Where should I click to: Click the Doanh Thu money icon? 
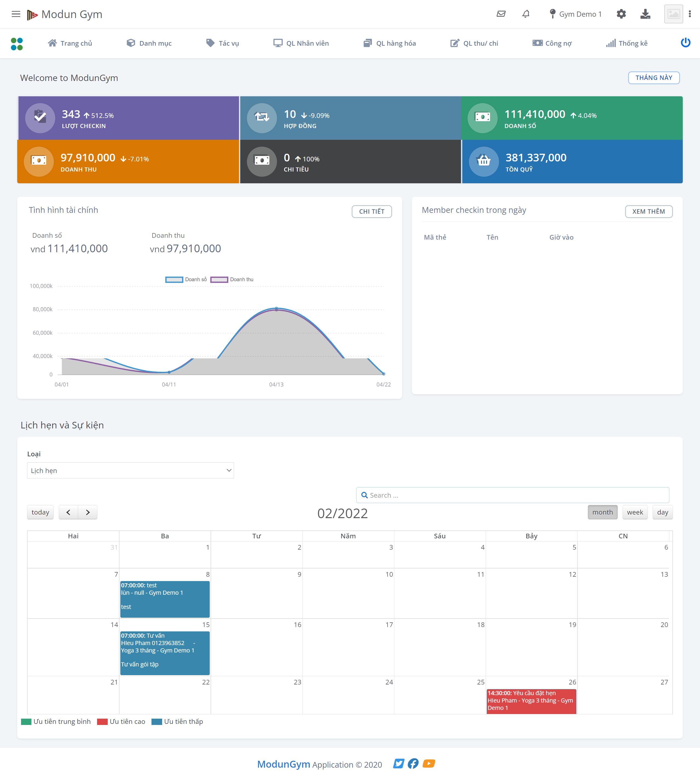tap(39, 162)
